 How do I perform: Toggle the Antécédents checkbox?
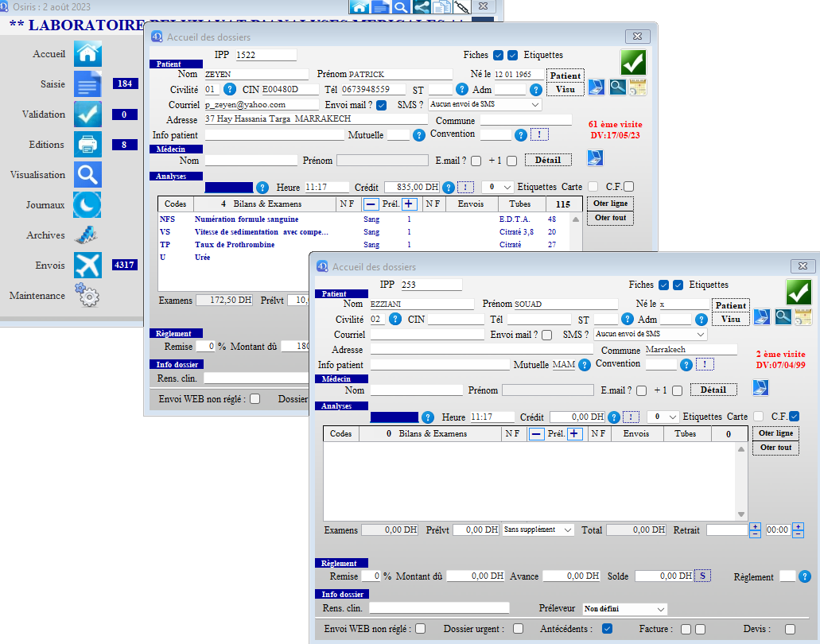[608, 629]
